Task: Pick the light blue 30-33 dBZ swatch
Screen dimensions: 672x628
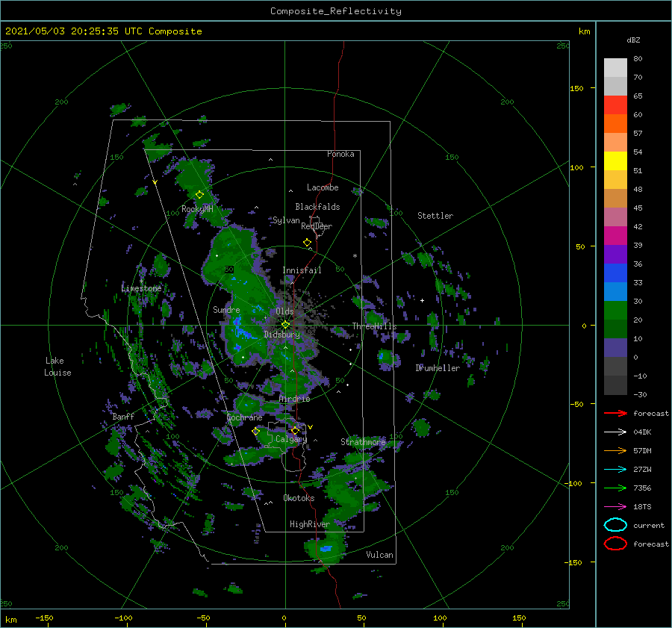Action: point(615,291)
